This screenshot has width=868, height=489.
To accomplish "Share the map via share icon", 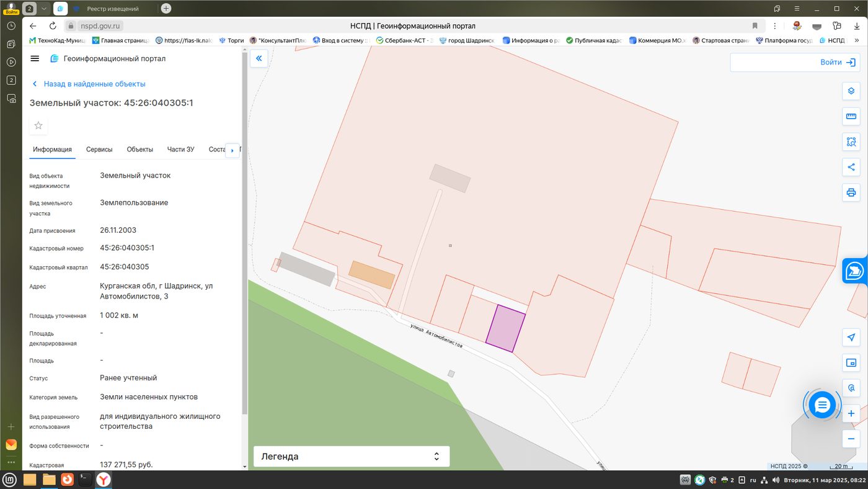I will [851, 167].
